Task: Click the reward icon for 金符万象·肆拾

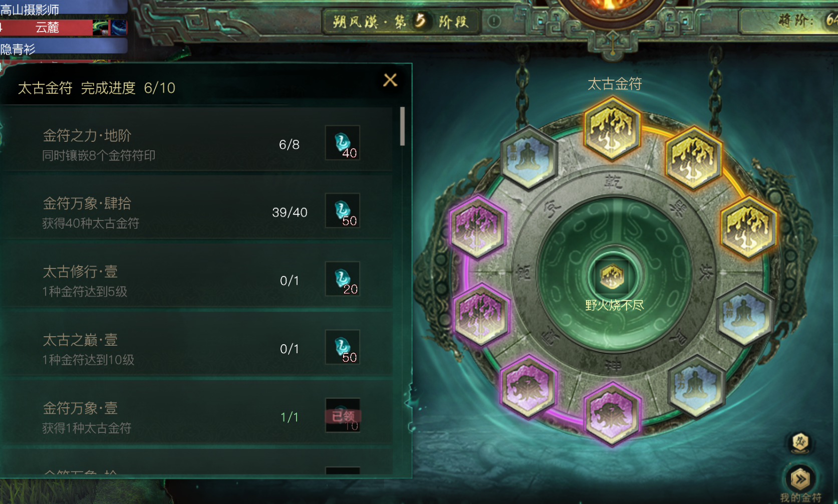Action: (343, 211)
